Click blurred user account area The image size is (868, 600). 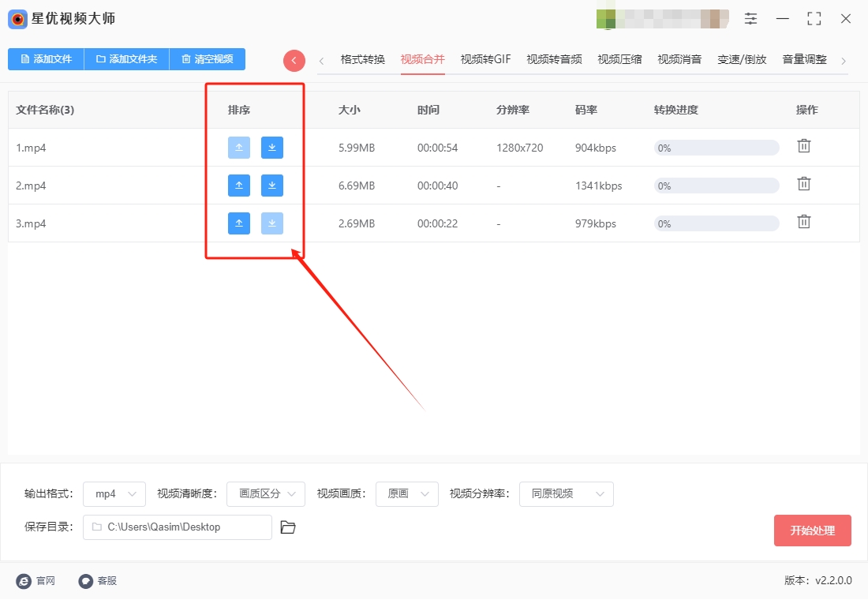[x=663, y=19]
